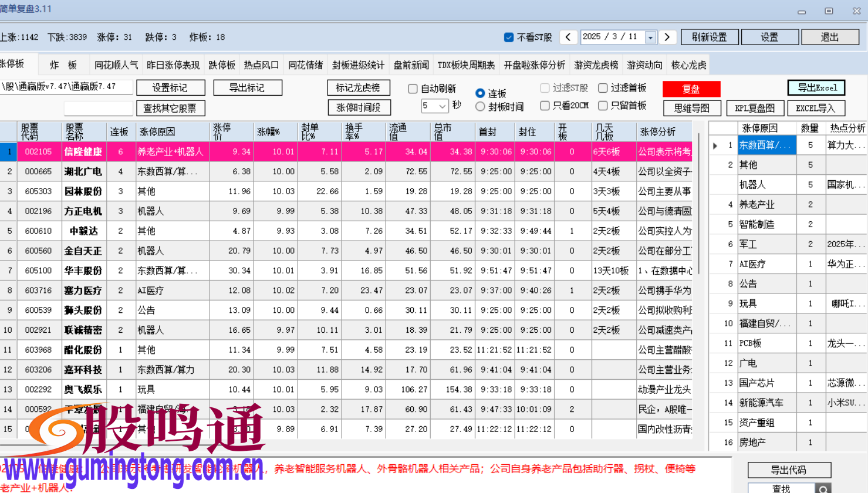Enable the 自动刷新 checkbox
The width and height of the screenshot is (868, 493).
click(x=413, y=89)
